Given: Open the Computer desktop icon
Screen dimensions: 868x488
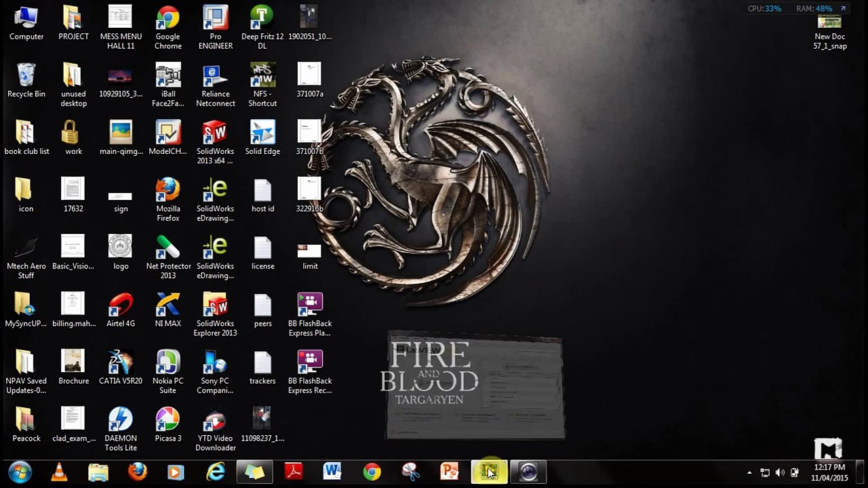Looking at the screenshot, I should point(26,23).
